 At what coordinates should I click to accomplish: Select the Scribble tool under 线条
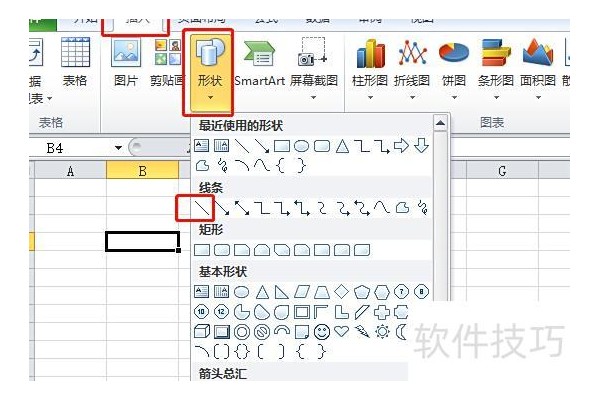(422, 208)
